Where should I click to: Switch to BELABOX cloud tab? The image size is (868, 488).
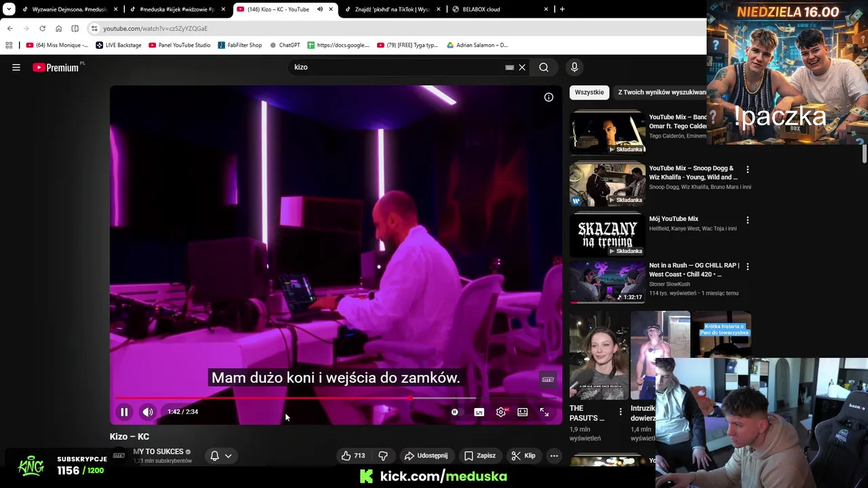coord(499,9)
